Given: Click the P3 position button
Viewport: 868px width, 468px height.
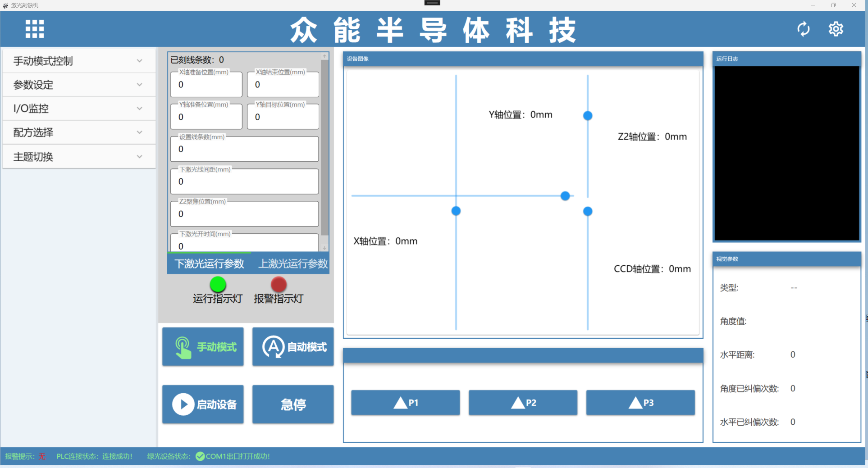Looking at the screenshot, I should (x=640, y=403).
